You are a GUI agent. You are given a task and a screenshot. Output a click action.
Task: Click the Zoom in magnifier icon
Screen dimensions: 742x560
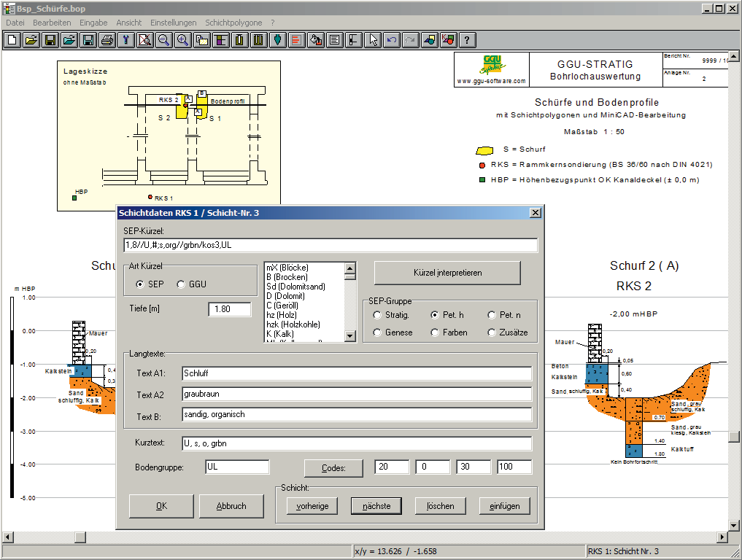click(x=182, y=40)
